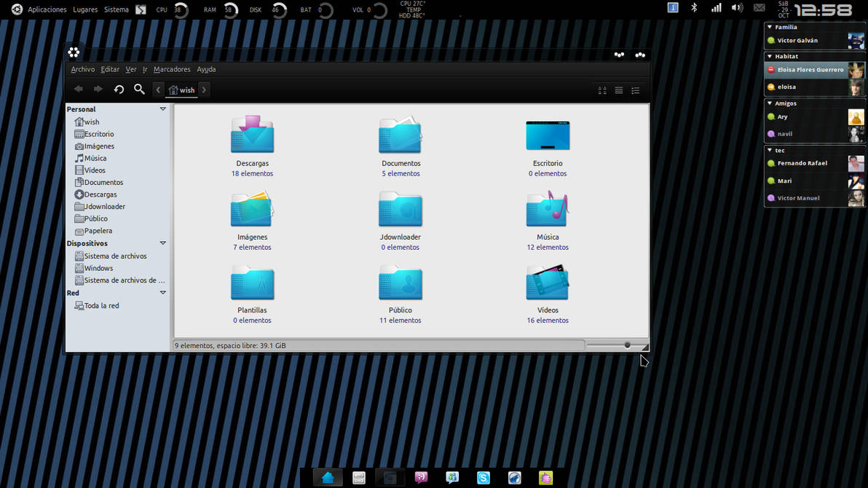This screenshot has width=868, height=488.
Task: Open the pink chat app in the dock
Action: coord(422,478)
